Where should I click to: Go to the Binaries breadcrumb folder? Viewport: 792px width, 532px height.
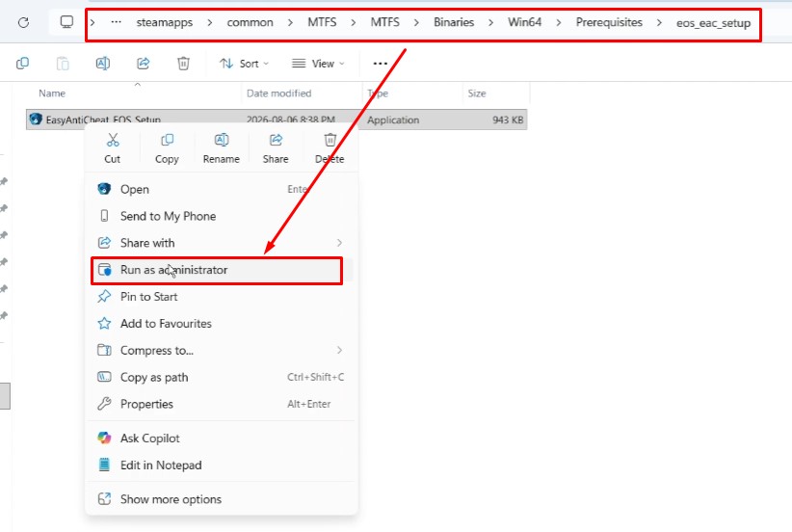tap(454, 22)
